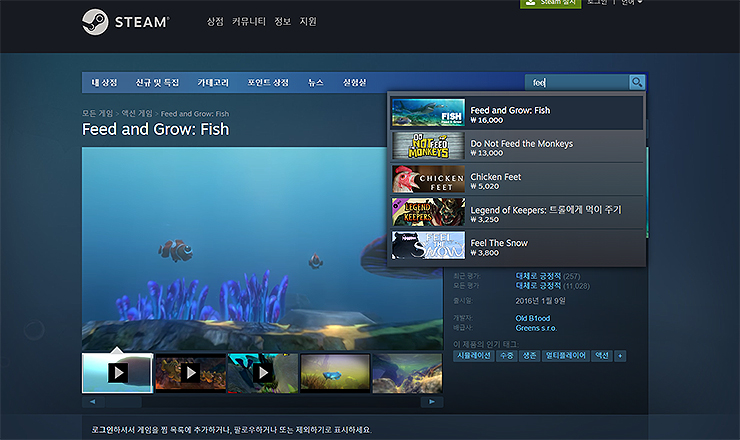The height and width of the screenshot is (440, 740).
Task: Select Feed and Grow: Fish search suggestion
Action: pyautogui.click(x=517, y=113)
